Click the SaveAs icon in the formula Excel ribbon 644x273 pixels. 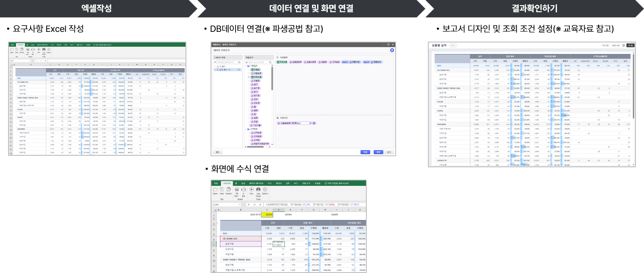pos(228,189)
